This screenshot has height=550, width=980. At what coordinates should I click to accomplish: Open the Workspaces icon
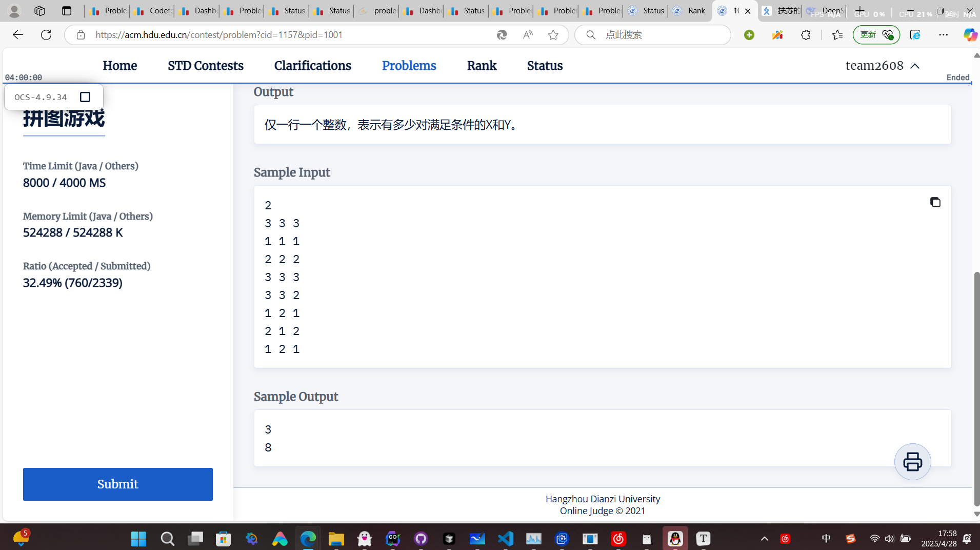coord(39,10)
